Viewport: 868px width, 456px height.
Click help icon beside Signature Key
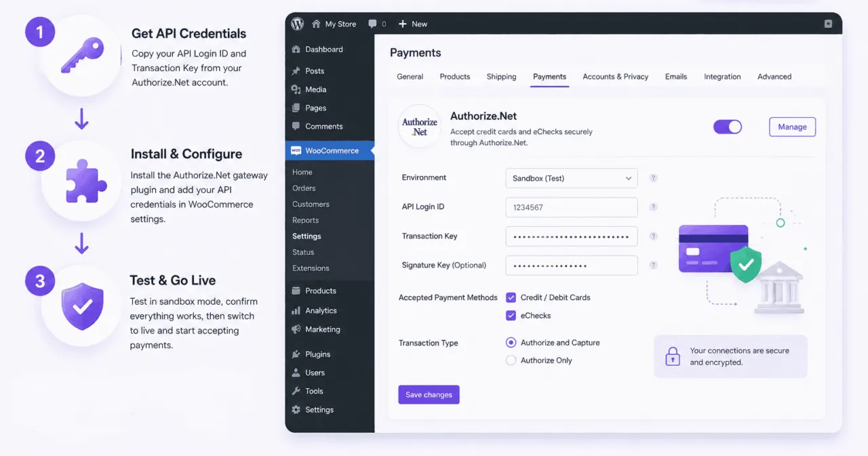654,266
